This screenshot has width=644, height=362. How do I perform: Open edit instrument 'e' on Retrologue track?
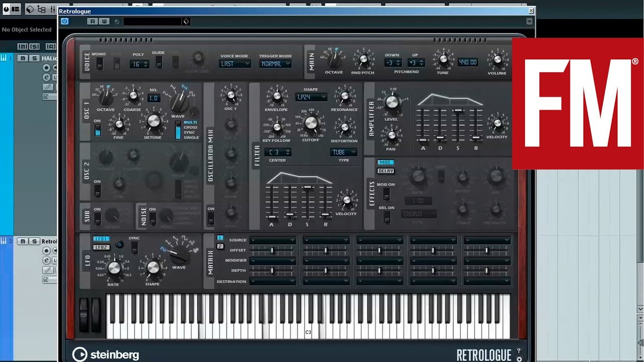[47, 260]
